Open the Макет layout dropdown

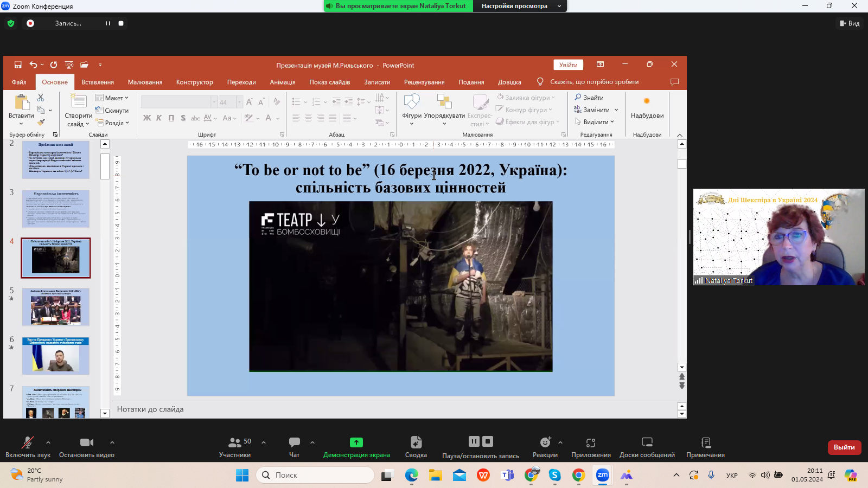coord(112,98)
